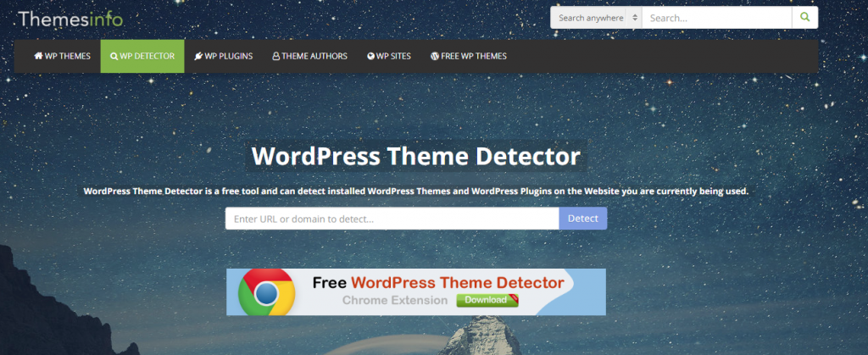Go to WP Plugins
Viewport: 868px width, 355px height.
coord(224,56)
